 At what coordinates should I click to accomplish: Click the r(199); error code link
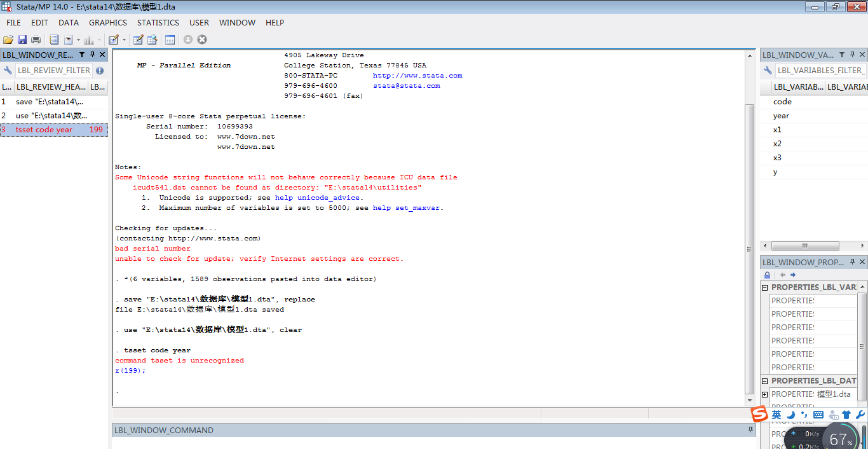pyautogui.click(x=130, y=371)
